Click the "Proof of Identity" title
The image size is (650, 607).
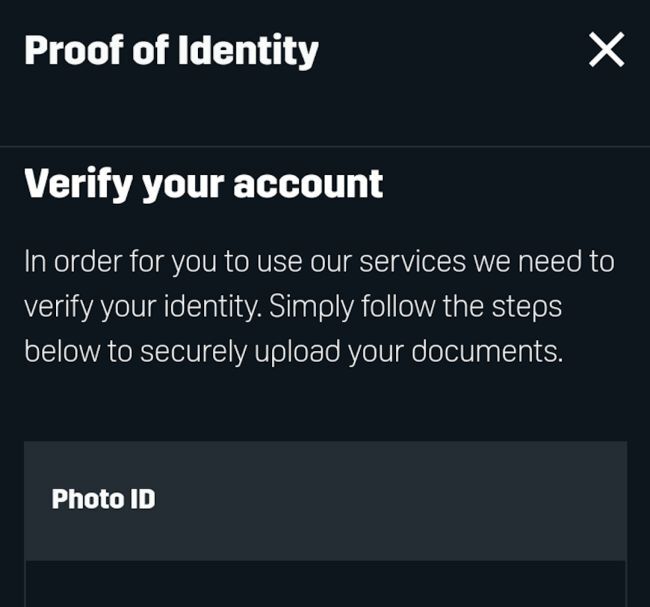pos(171,50)
